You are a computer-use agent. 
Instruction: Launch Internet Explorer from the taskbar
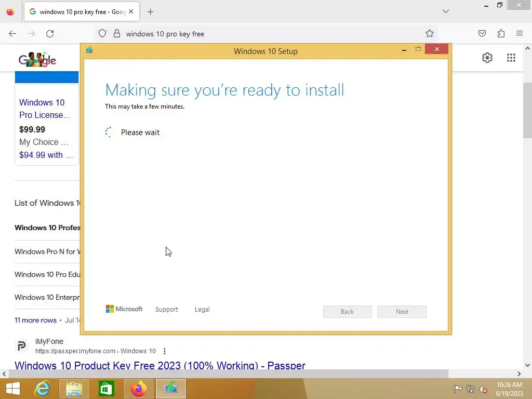coord(43,389)
